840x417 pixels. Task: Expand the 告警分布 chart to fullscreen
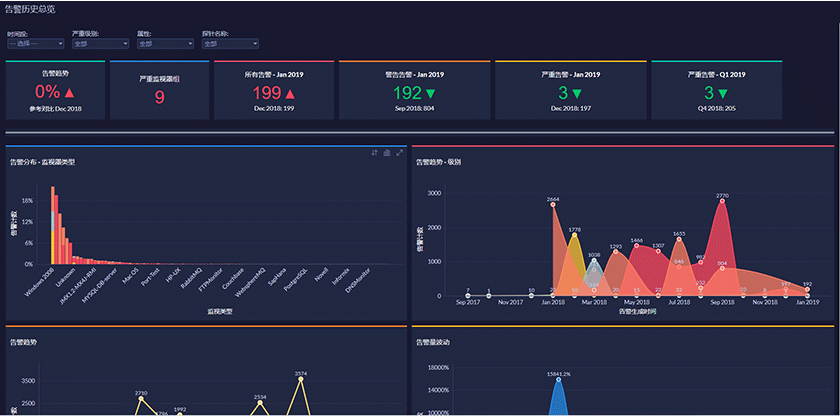tap(400, 153)
